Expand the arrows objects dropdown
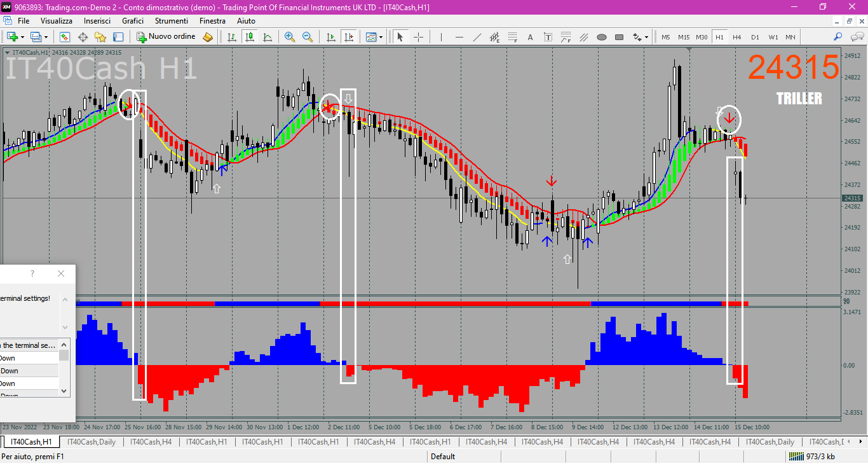This screenshot has height=463, width=868. [647, 37]
